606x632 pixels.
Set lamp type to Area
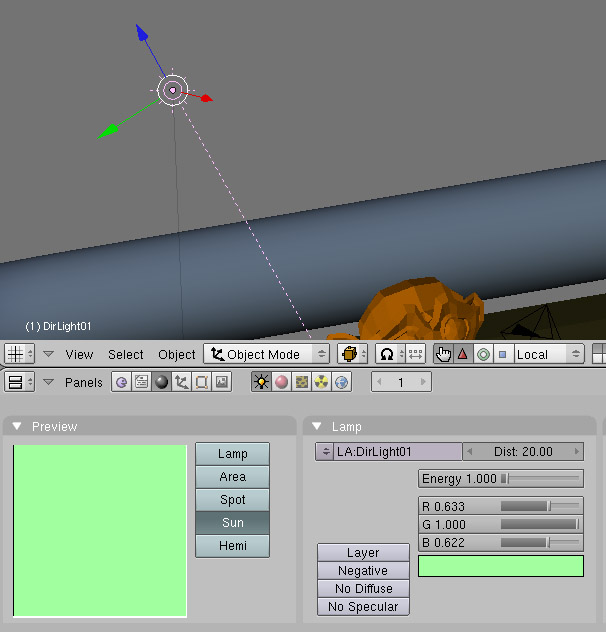coord(233,477)
